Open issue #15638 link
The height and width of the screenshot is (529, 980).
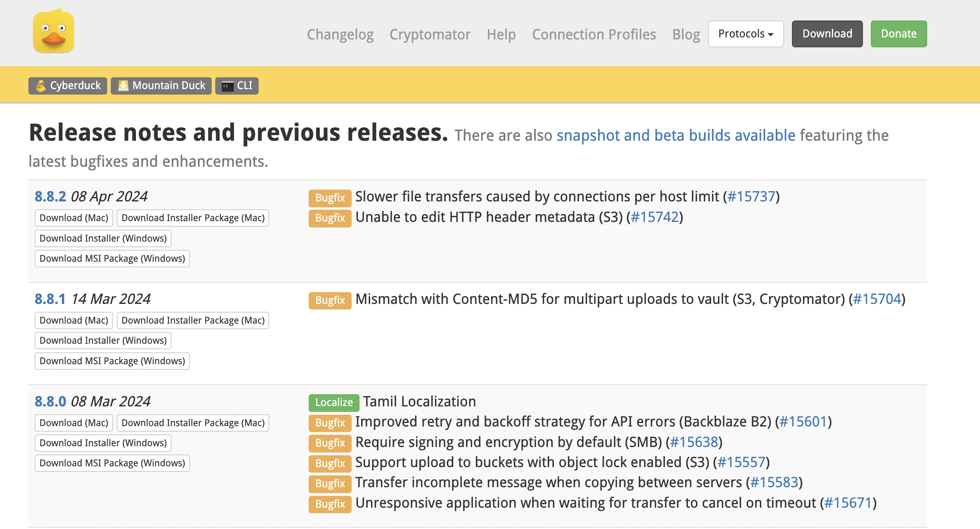pyautogui.click(x=694, y=442)
